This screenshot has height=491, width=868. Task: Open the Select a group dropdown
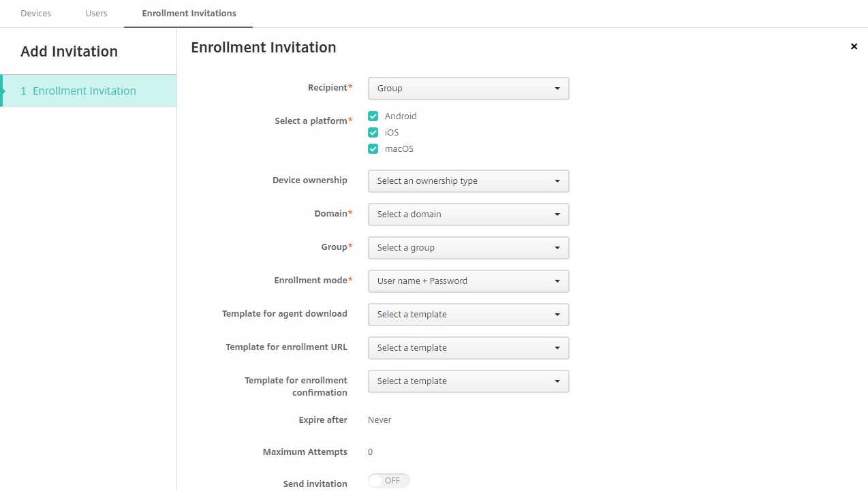(x=468, y=248)
